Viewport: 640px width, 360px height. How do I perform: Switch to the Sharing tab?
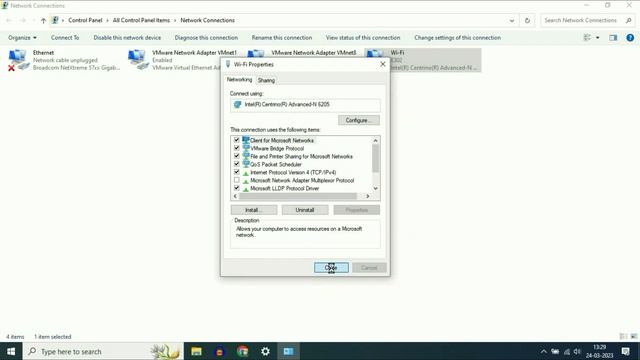pyautogui.click(x=266, y=80)
